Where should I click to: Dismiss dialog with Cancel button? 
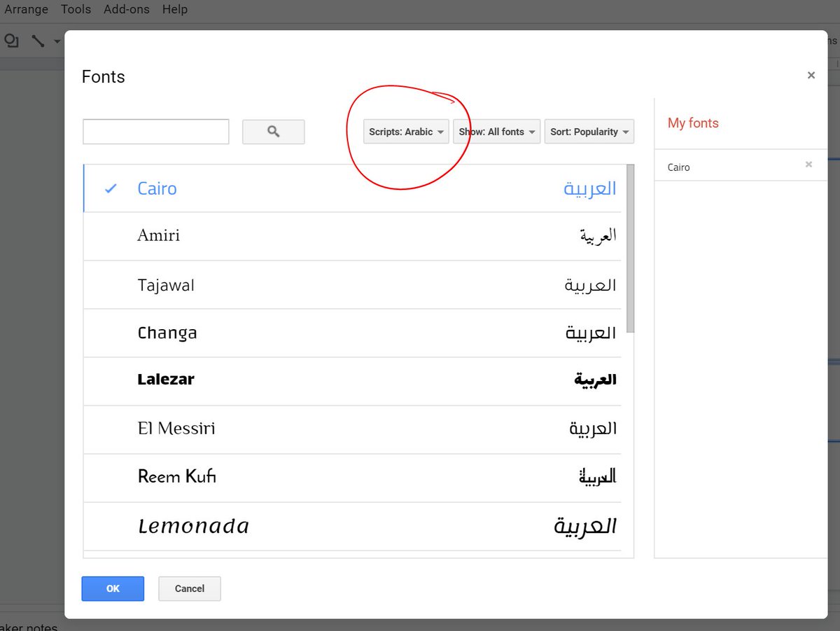click(x=190, y=588)
